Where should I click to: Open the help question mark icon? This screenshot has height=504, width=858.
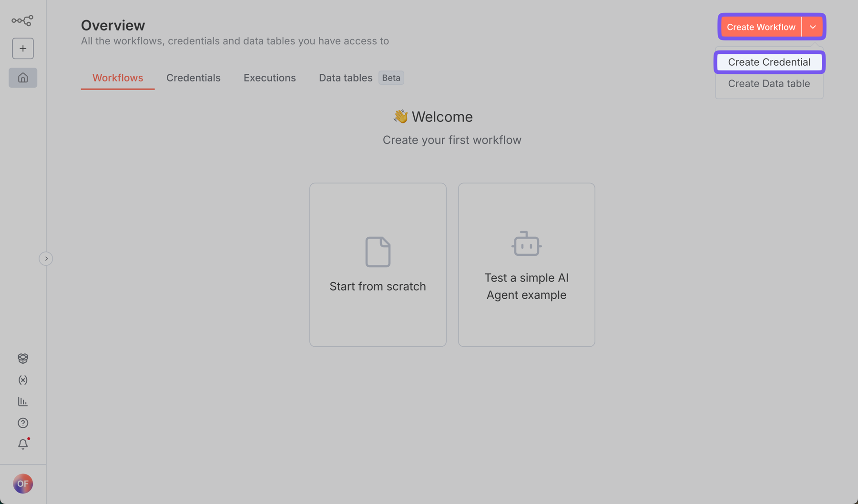click(23, 423)
